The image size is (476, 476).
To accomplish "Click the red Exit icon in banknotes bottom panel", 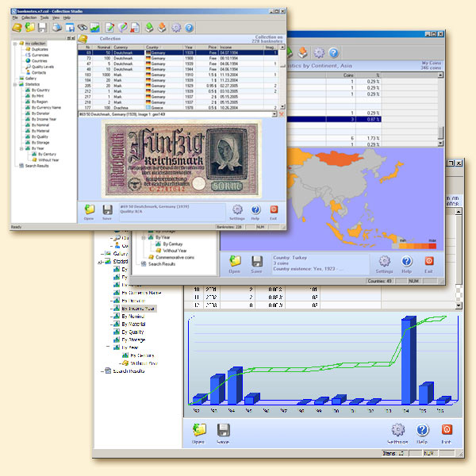I will point(274,209).
